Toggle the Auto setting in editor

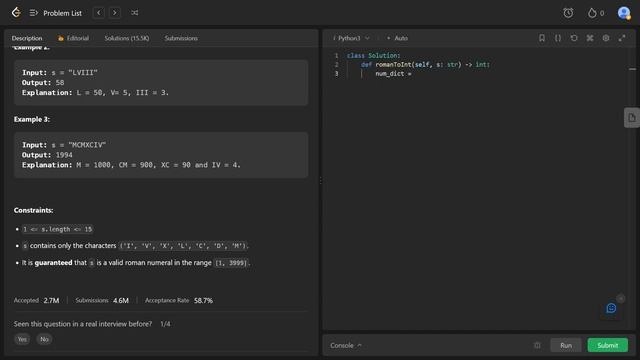pyautogui.click(x=398, y=38)
